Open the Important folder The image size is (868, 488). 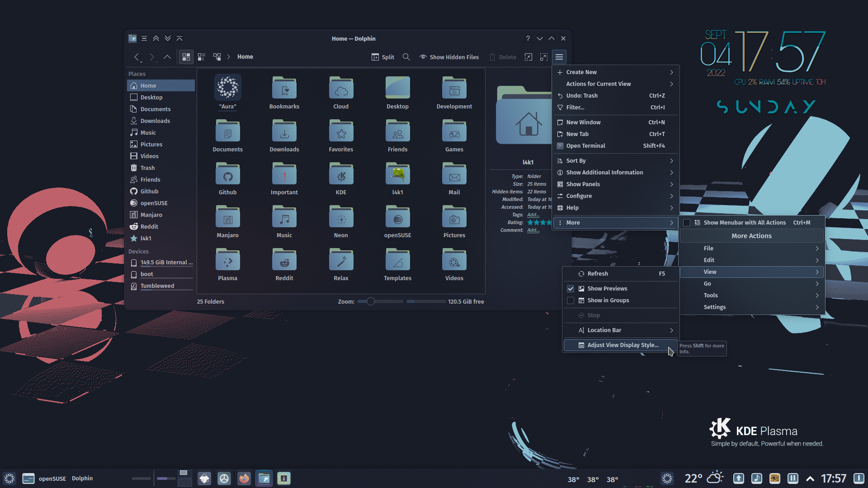[284, 174]
